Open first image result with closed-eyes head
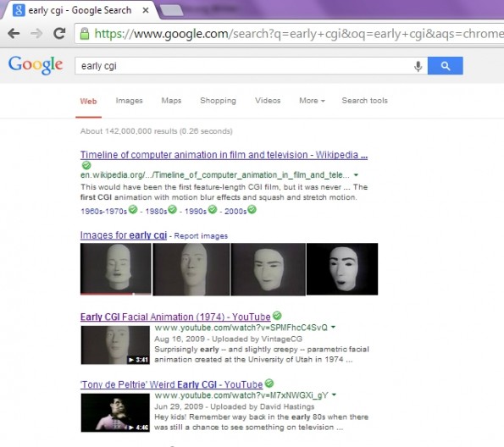The image size is (504, 447). click(x=116, y=269)
